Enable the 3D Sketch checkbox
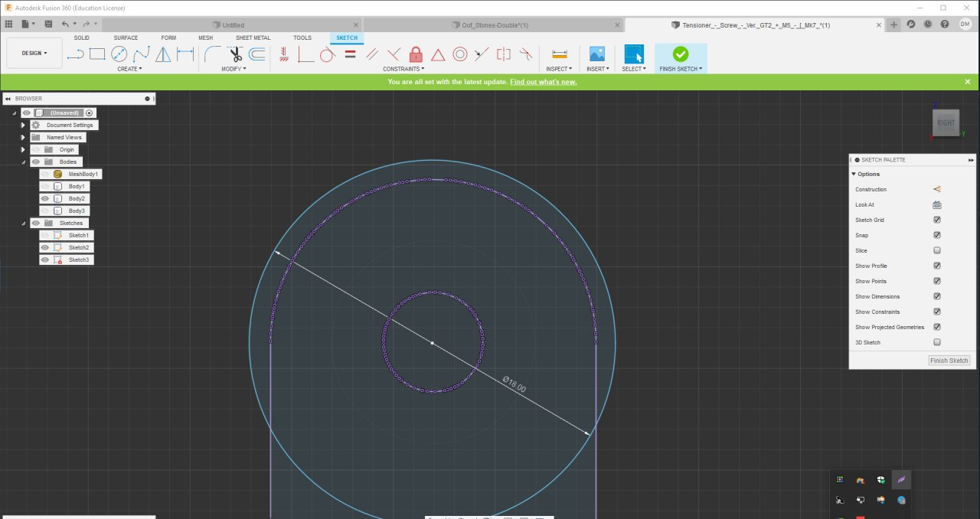The width and height of the screenshot is (980, 519). (937, 342)
